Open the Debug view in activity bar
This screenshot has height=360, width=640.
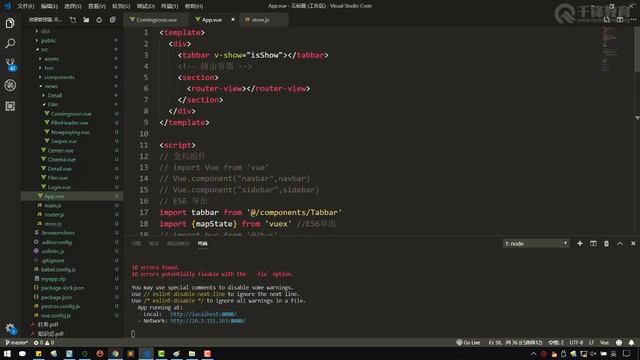tap(10, 85)
